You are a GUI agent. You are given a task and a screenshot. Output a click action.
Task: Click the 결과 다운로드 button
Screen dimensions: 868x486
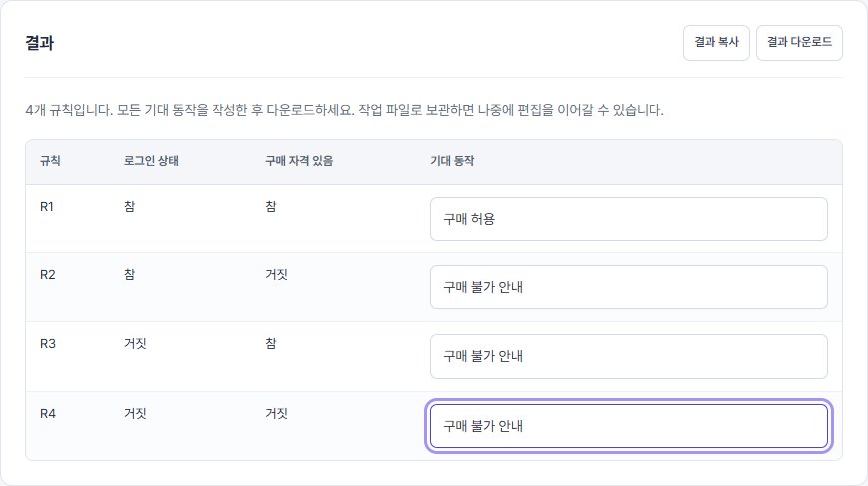click(x=799, y=43)
